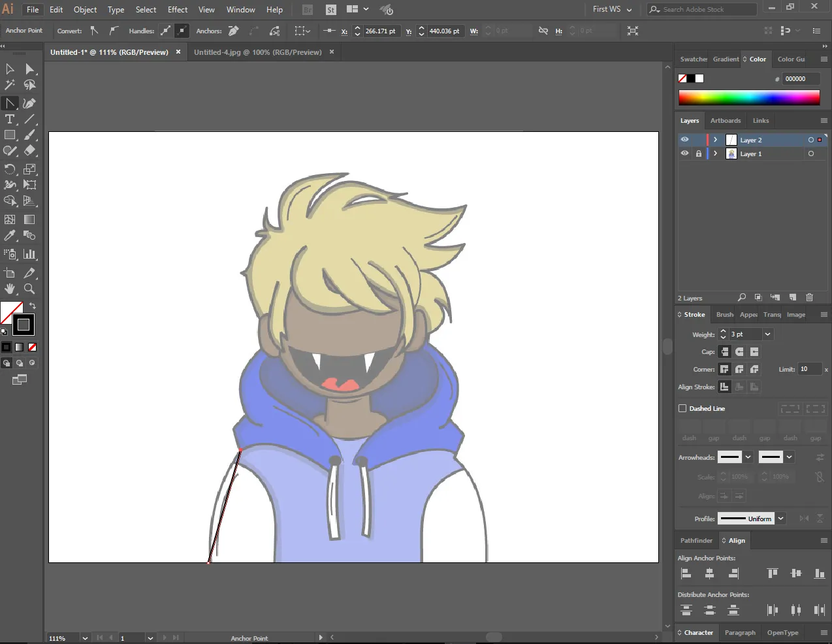Open the Pathfinder panel tab
Image resolution: width=832 pixels, height=644 pixels.
pyautogui.click(x=696, y=540)
